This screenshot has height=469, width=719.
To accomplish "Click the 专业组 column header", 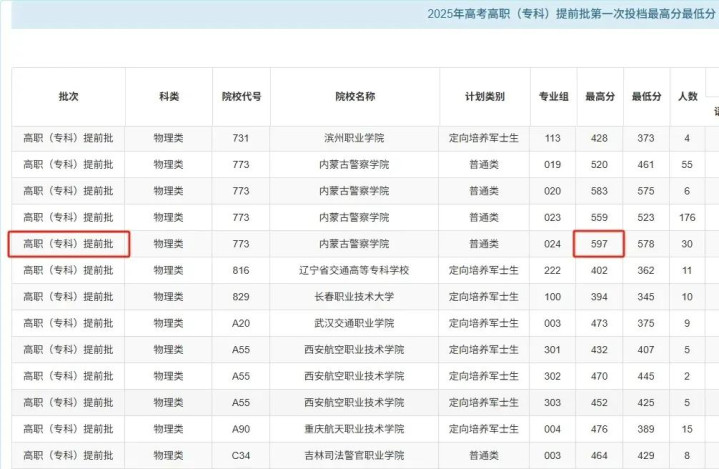I will tap(553, 97).
